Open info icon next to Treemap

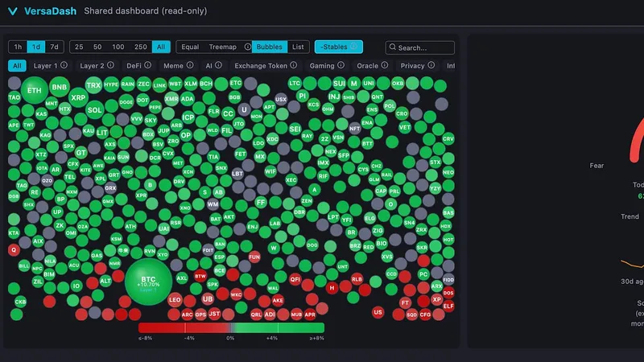click(x=248, y=47)
